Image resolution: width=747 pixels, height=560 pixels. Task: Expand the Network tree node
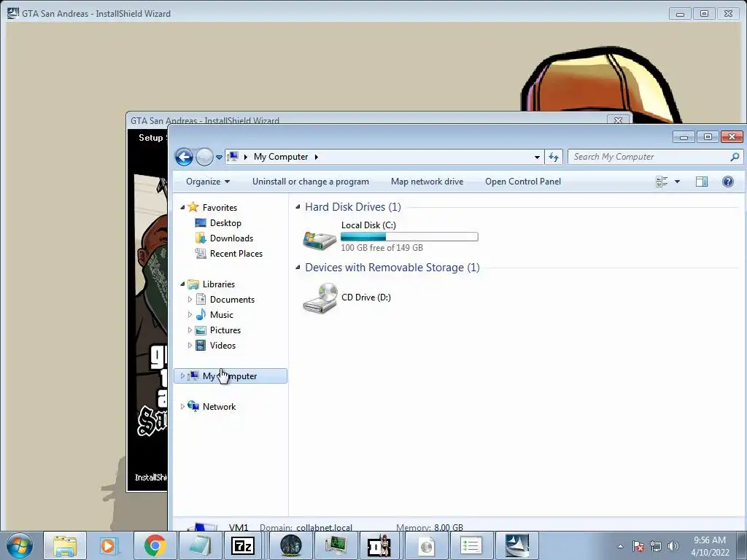182,407
